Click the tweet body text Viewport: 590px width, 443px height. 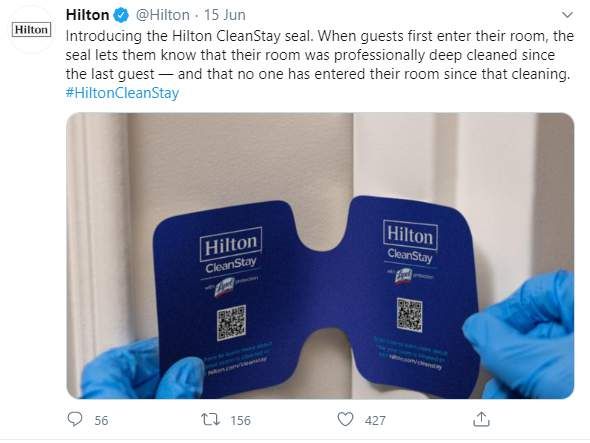click(x=319, y=55)
